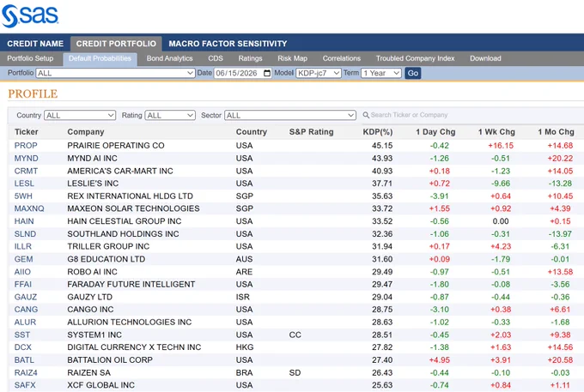Open the Ratings subtab
This screenshot has height=392, width=584.
tap(250, 59)
